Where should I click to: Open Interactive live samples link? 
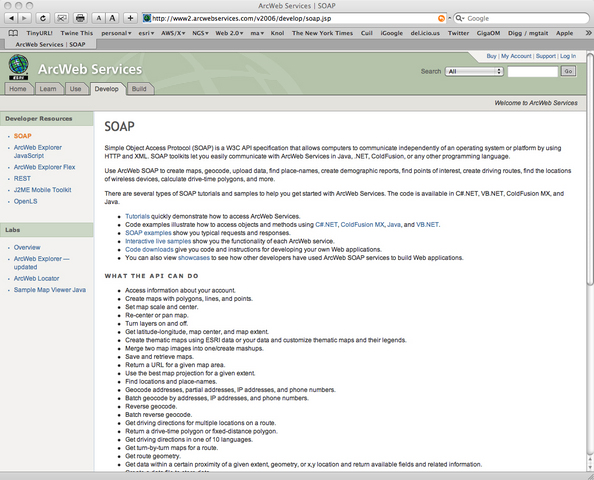[x=158, y=241]
